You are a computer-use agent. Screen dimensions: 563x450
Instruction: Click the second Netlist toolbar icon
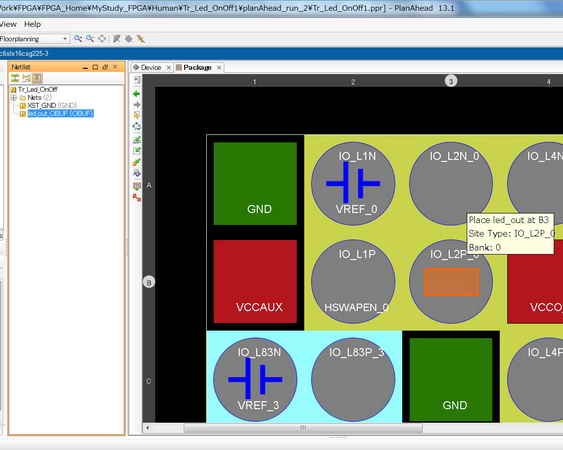26,78
